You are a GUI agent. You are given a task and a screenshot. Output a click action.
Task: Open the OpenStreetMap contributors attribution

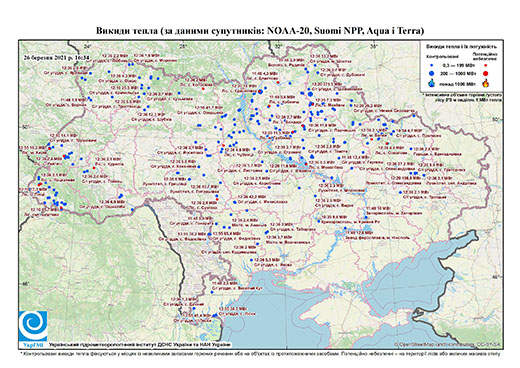click(447, 344)
